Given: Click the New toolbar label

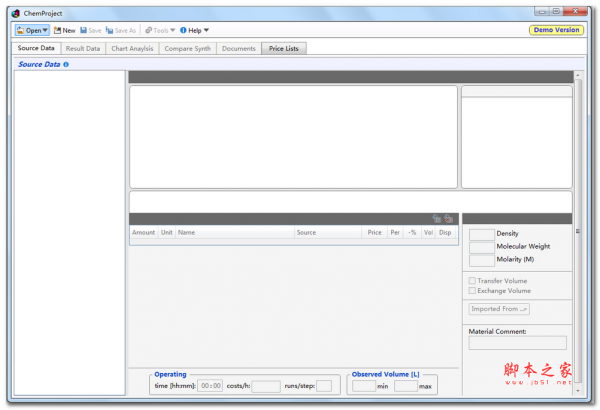Looking at the screenshot, I should pos(69,31).
